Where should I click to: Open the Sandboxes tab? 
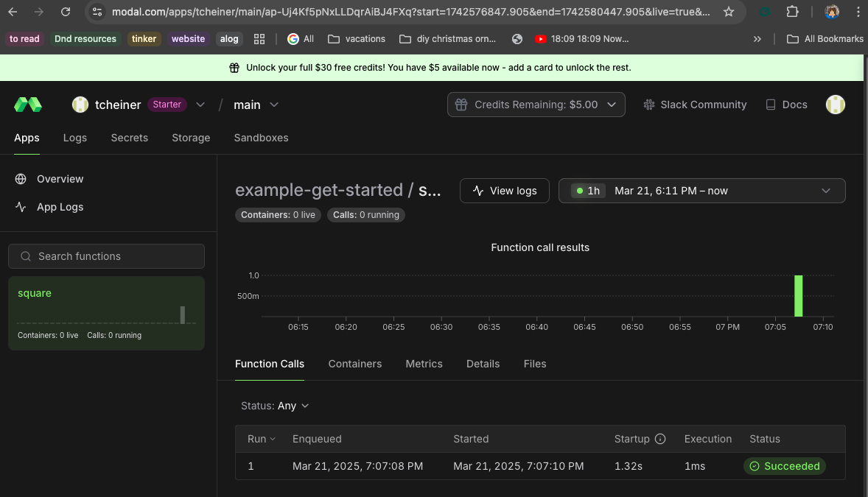261,138
